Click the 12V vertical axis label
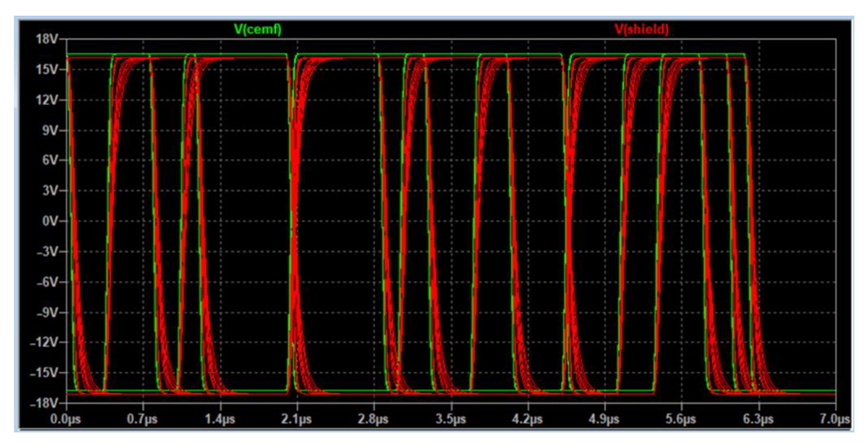Image resolution: width=868 pixels, height=446 pixels. pos(47,100)
